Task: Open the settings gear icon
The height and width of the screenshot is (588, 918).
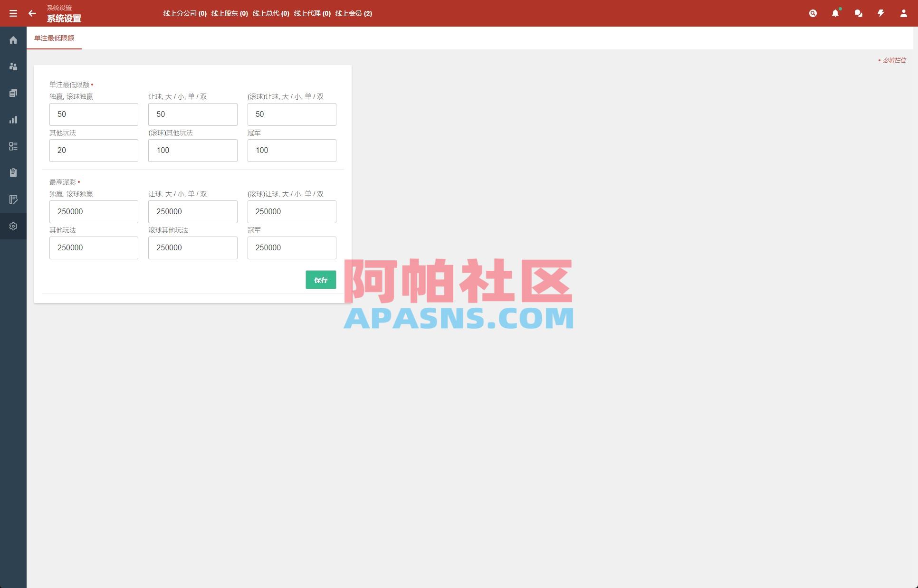Action: coord(13,226)
